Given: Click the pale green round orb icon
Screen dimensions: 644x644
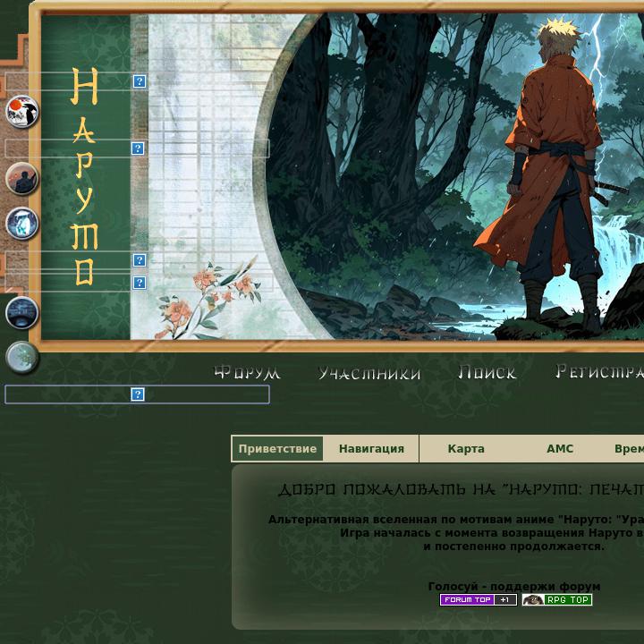Looking at the screenshot, I should point(22,358).
